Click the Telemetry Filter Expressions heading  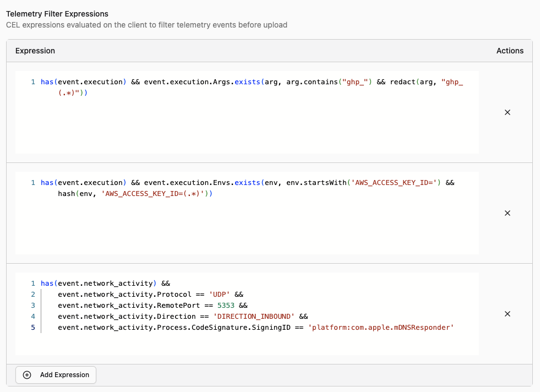(57, 14)
